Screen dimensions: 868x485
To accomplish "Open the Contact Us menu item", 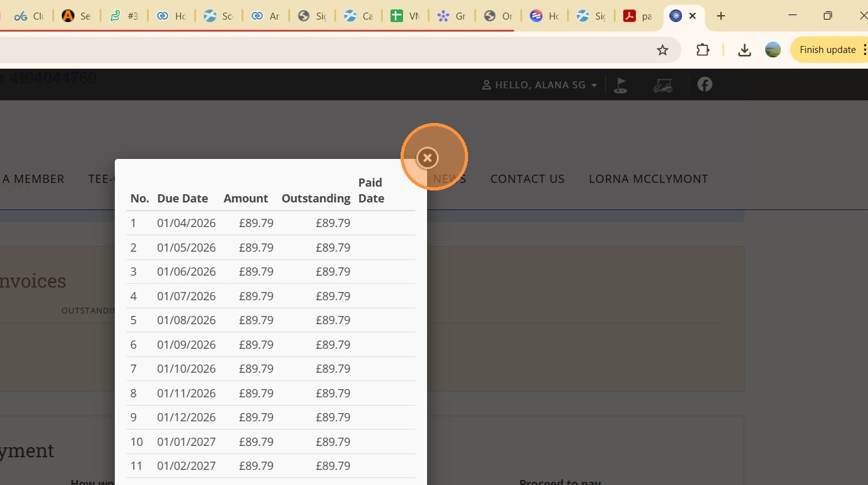I will pos(527,179).
